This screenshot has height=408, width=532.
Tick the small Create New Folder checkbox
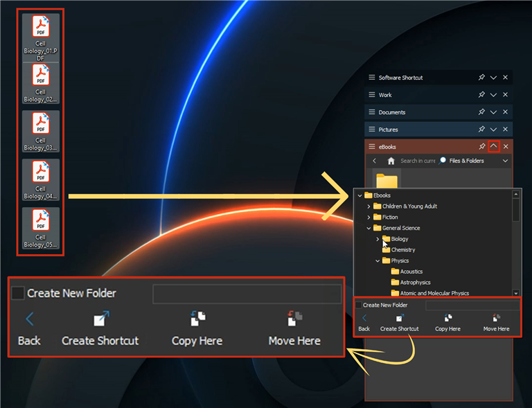point(359,305)
